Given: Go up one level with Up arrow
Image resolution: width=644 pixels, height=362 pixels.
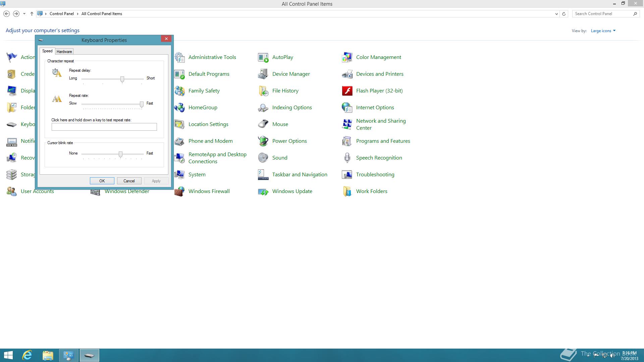Looking at the screenshot, I should pyautogui.click(x=32, y=14).
